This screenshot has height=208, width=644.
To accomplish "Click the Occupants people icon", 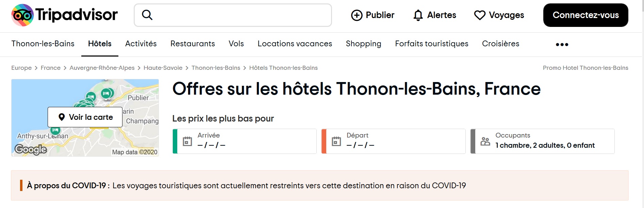I will pyautogui.click(x=485, y=141).
